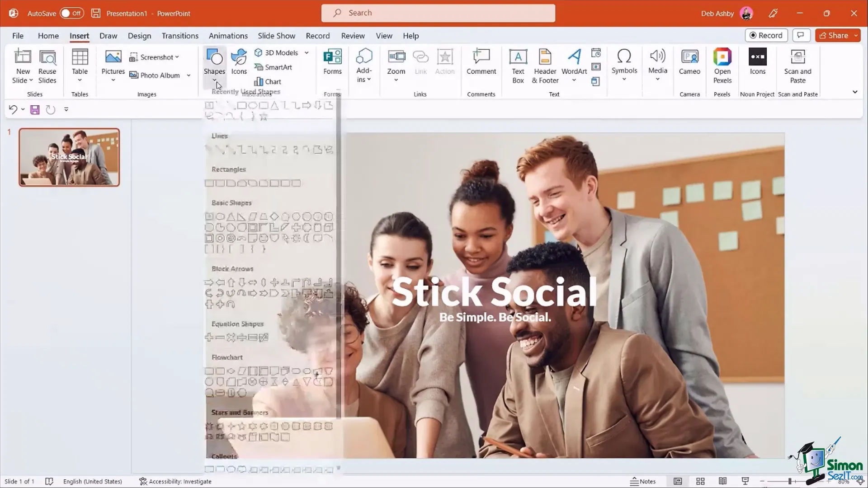Click the Record button at top right
868x488 pixels.
tap(766, 35)
